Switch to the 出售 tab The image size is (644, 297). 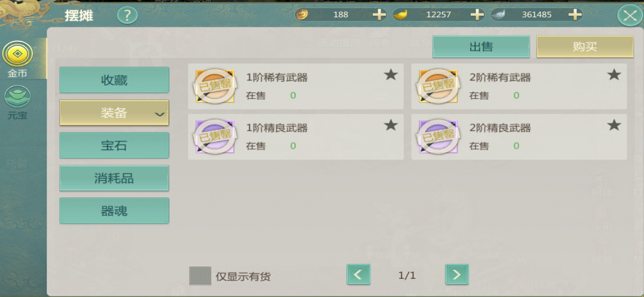tap(481, 47)
